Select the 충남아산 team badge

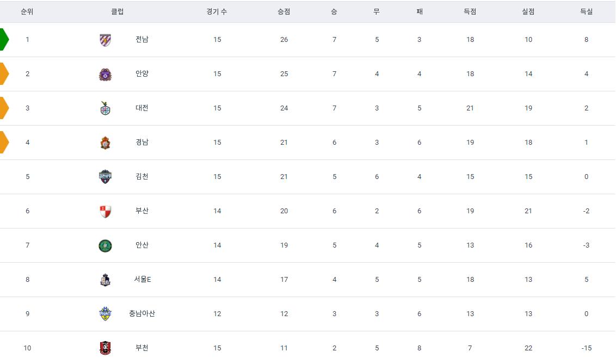pos(105,314)
